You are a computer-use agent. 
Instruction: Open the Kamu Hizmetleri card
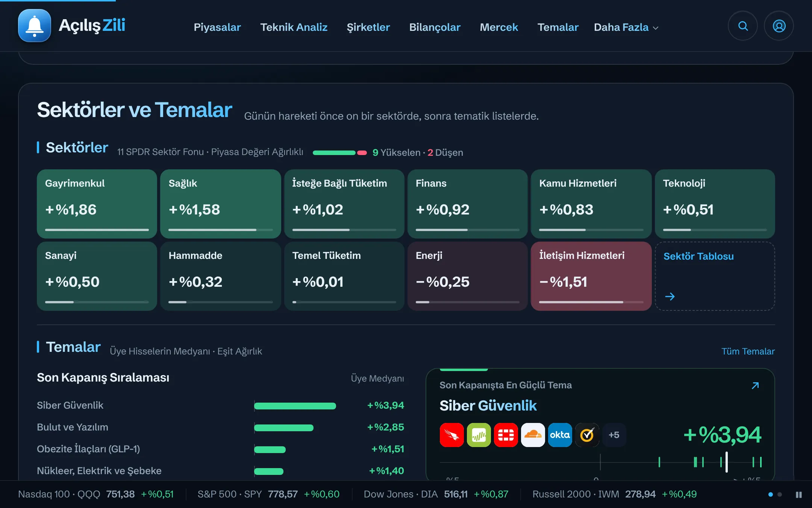click(591, 204)
